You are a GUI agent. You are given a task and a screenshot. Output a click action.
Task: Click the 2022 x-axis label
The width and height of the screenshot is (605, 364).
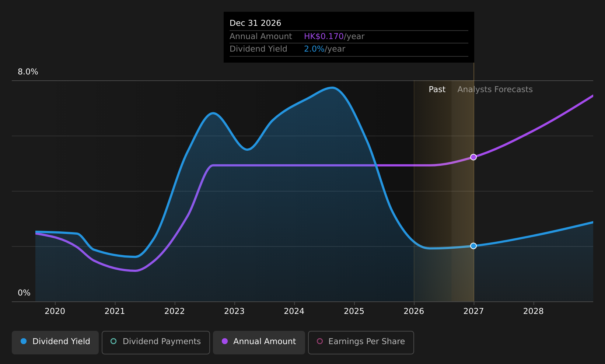[175, 311]
